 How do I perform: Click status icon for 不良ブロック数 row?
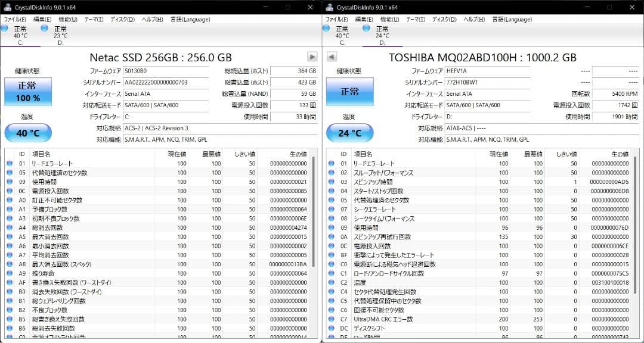pyautogui.click(x=10, y=310)
